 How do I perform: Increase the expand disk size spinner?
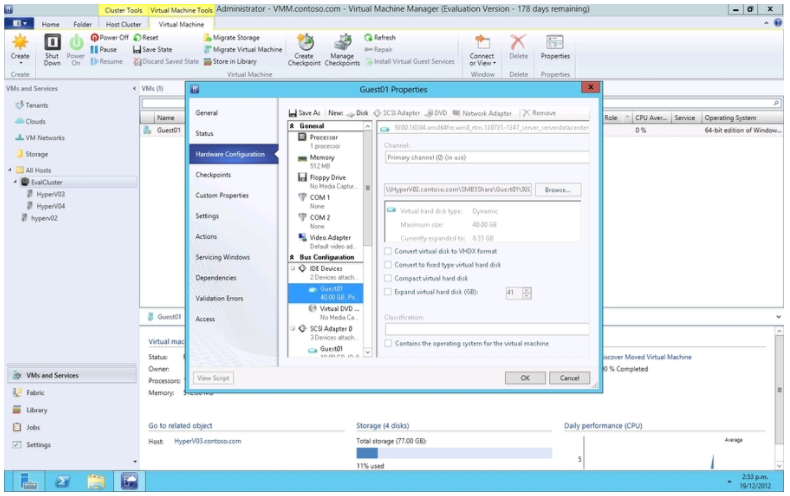click(x=527, y=290)
